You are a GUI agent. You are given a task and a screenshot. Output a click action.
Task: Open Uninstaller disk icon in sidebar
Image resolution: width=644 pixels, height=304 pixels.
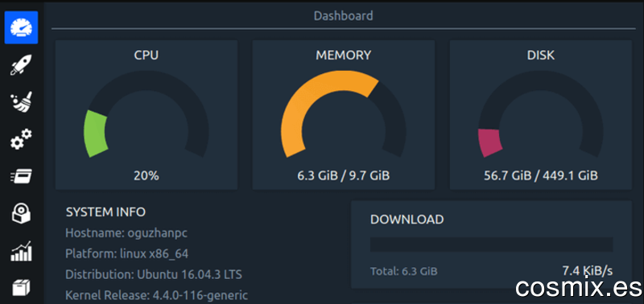tap(21, 213)
